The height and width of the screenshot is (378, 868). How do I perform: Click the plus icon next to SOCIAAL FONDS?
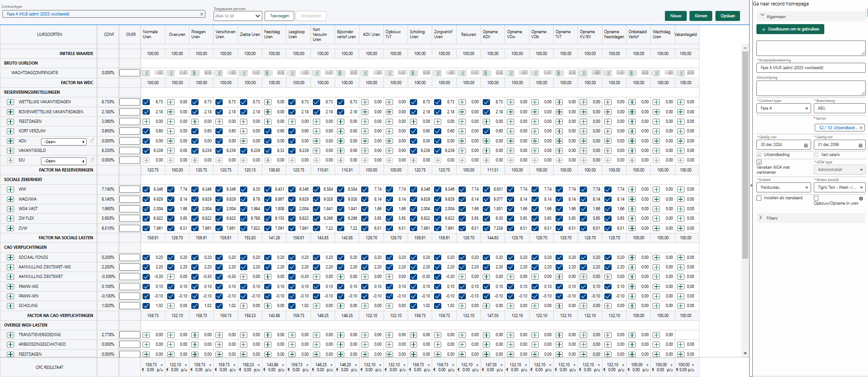(10, 257)
